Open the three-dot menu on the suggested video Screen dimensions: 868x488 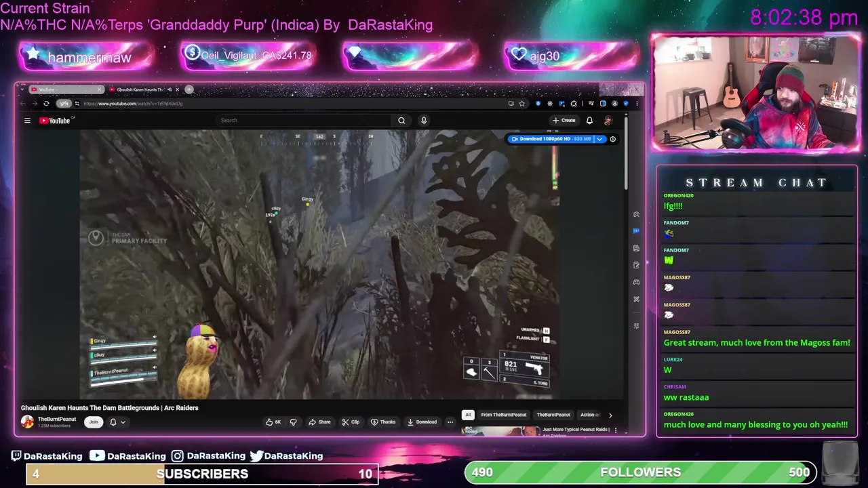pos(616,430)
